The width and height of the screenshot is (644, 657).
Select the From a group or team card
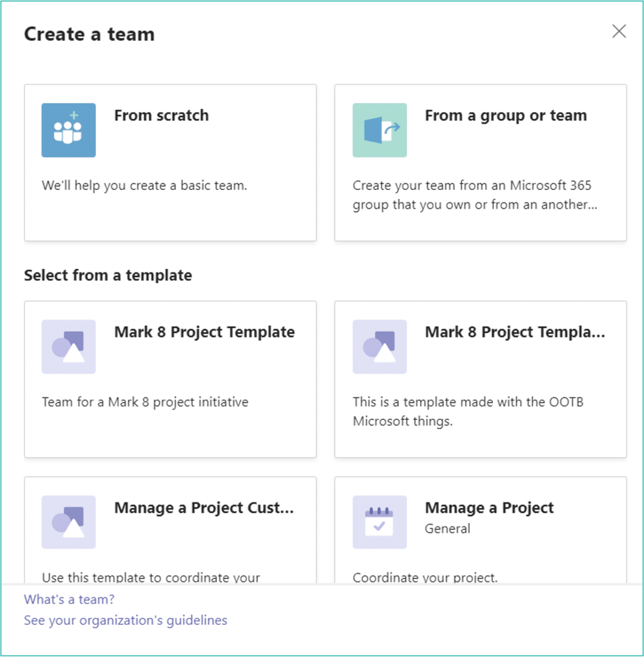[x=480, y=162]
